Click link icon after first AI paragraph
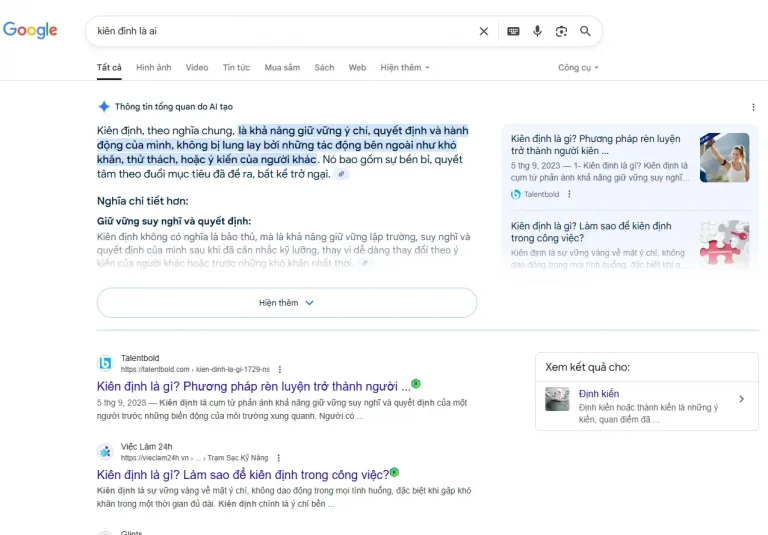 [x=341, y=174]
